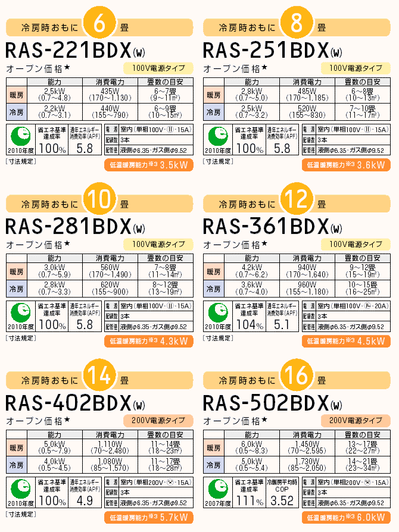Viewport: 399px width, 532px height.
Task: Select the 100V電源タイプ label for RAS-281BDX
Action: pyautogui.click(x=158, y=245)
